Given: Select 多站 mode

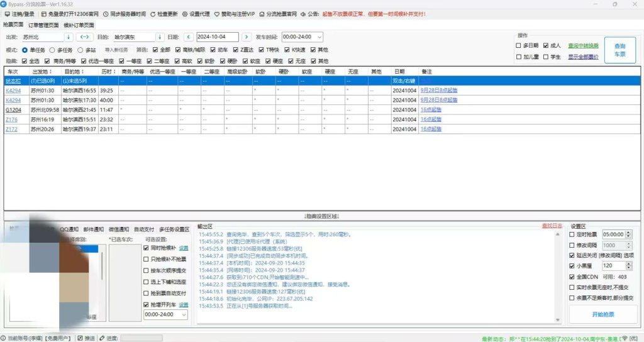Looking at the screenshot, I should click(x=80, y=50).
